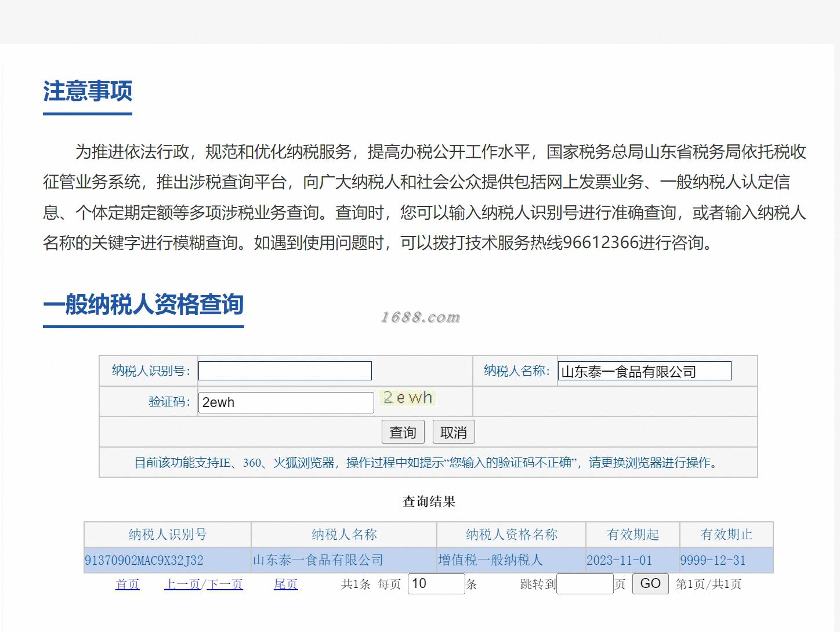840x632 pixels.
Task: Click the 注意事项 heading
Action: (88, 92)
